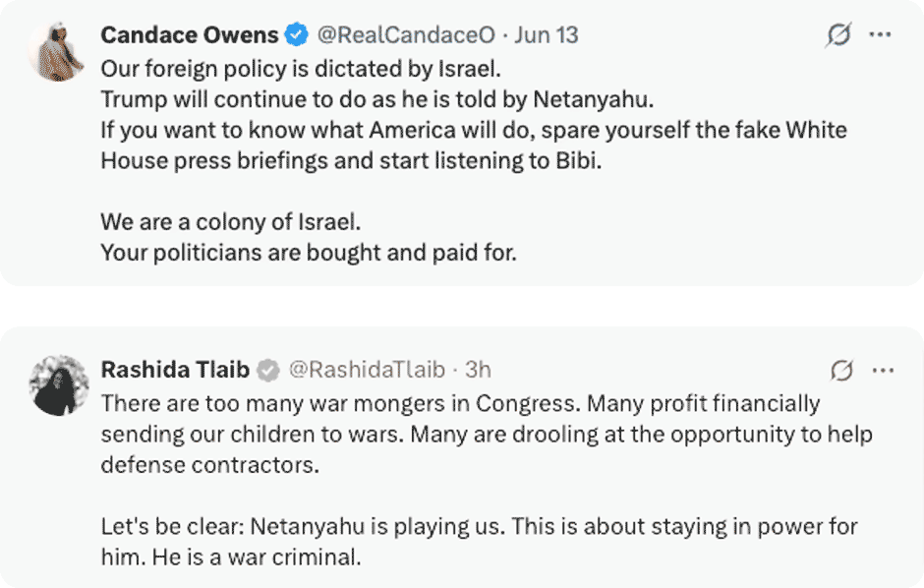Screen dimensions: 924x588
Task: Click the line "Our foreign policy is dictated by Israel."
Action: [263, 71]
